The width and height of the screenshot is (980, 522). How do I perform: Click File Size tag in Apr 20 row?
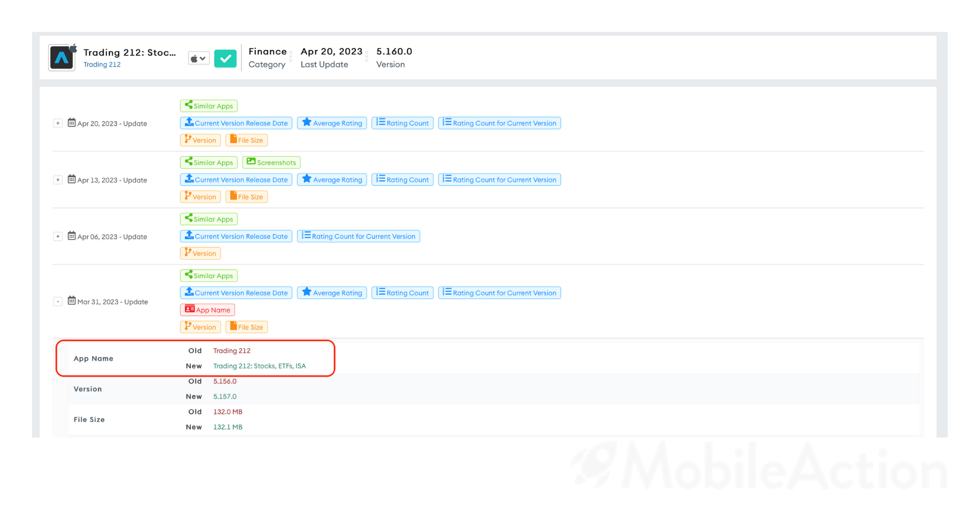tap(246, 140)
